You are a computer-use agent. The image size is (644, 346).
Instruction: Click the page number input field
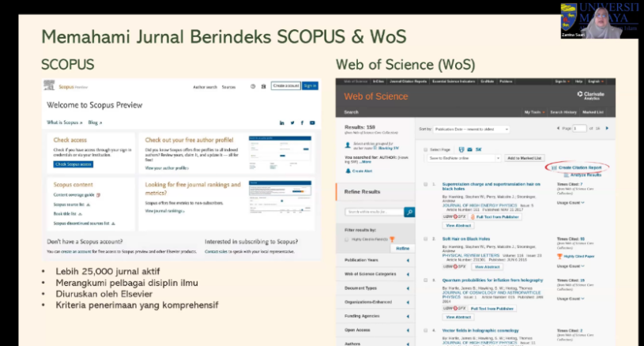[x=579, y=128]
